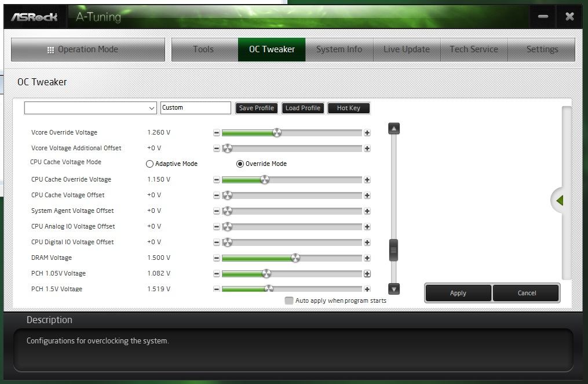
Task: Decrease System Agent Voltage Offset
Action: coord(217,211)
